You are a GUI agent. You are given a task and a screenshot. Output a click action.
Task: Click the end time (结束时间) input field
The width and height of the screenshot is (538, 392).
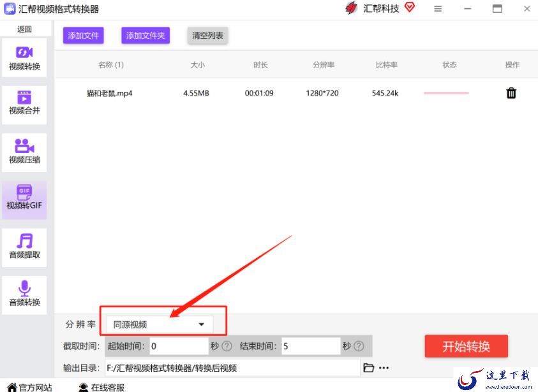(310, 346)
